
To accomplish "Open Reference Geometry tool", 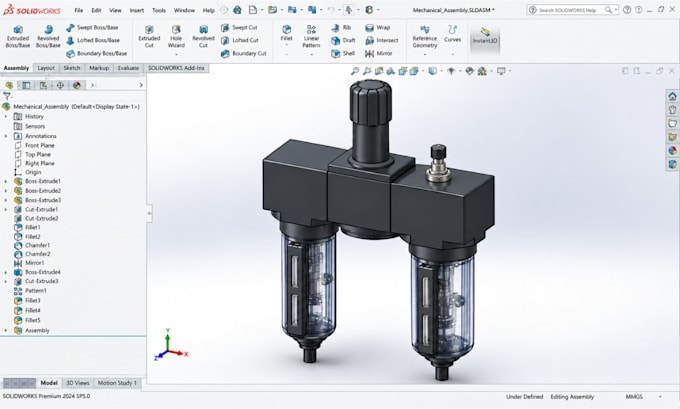I will 425,36.
